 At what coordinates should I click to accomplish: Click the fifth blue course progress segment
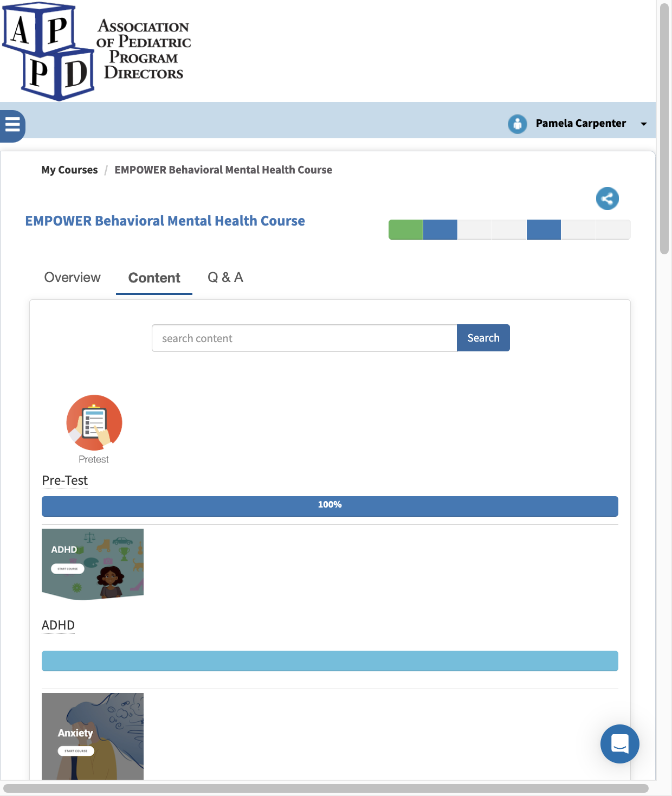tap(544, 229)
